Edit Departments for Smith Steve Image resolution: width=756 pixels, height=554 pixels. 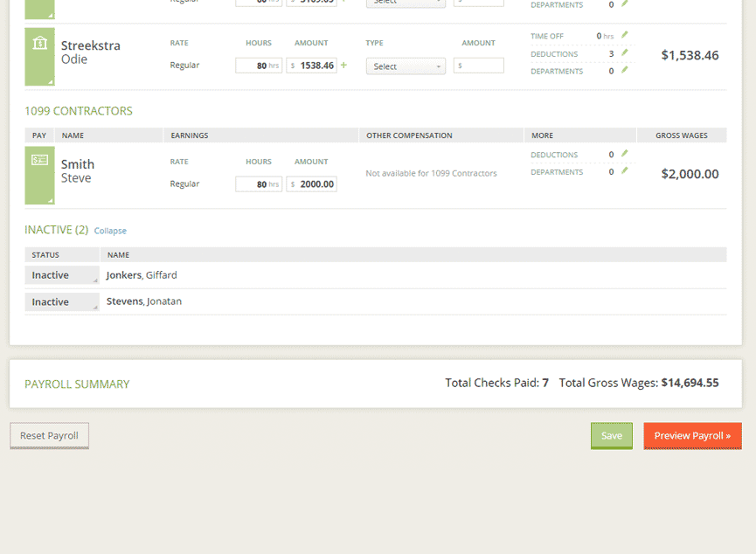coord(624,170)
